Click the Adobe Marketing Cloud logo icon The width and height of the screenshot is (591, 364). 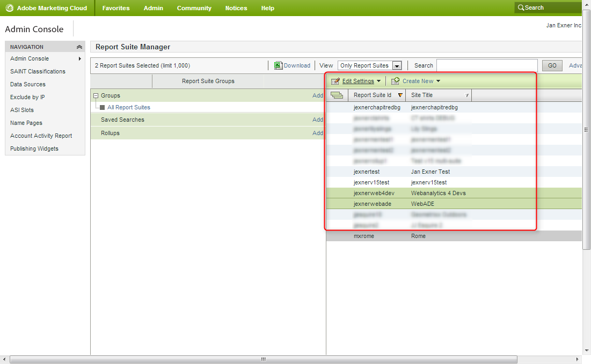9,8
